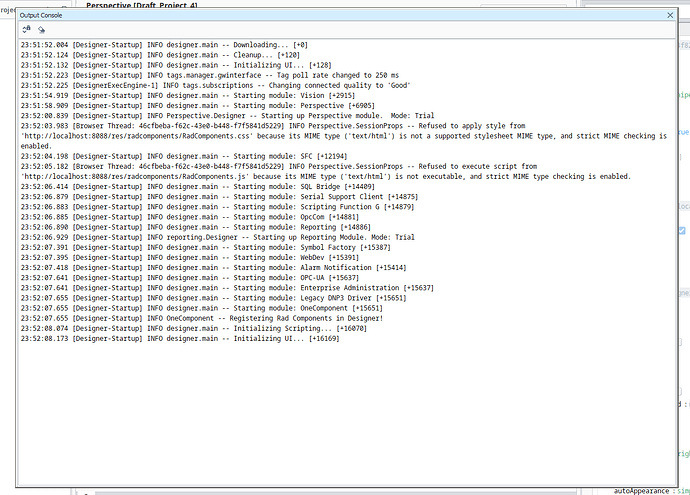Click the line "Changing connected quality to 'Good'"
The height and width of the screenshot is (495, 690).
click(215, 85)
